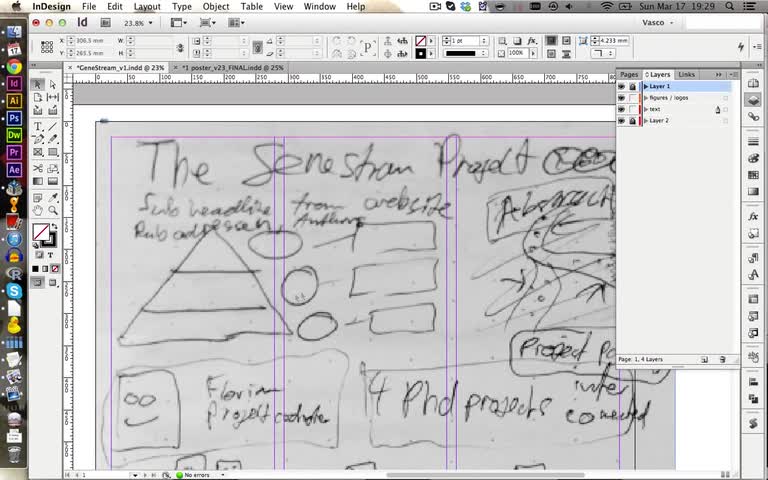The image size is (768, 480).
Task: Click the Create new layer button
Action: point(704,360)
